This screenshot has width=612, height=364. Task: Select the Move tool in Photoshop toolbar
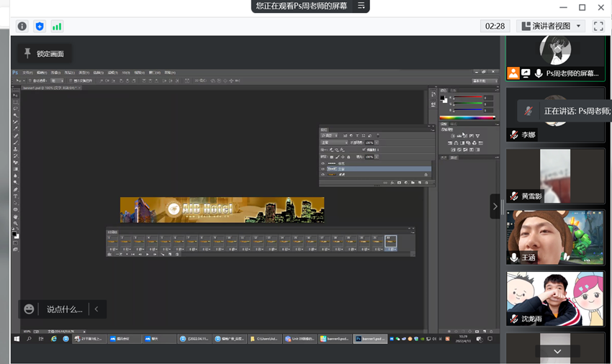[x=15, y=95]
